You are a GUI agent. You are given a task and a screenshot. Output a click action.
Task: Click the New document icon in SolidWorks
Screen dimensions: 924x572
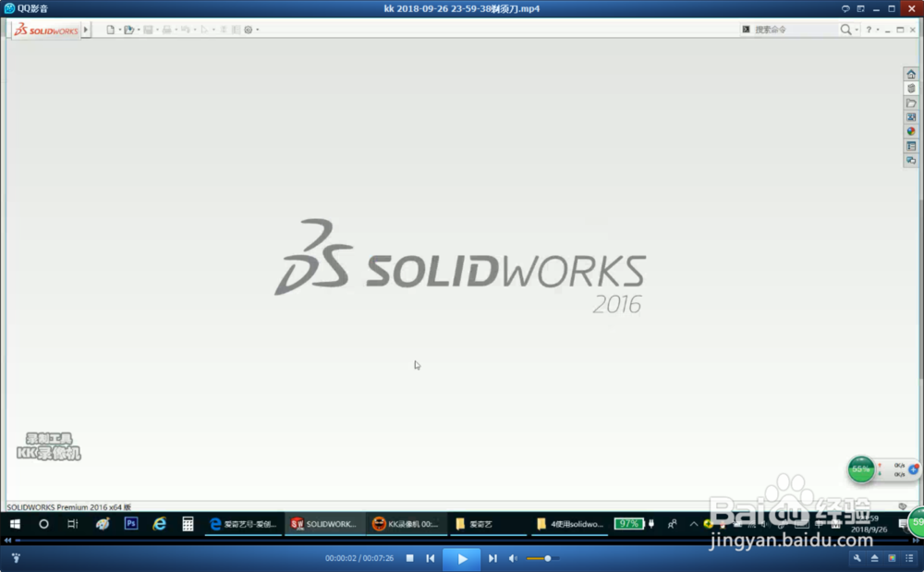(110, 30)
